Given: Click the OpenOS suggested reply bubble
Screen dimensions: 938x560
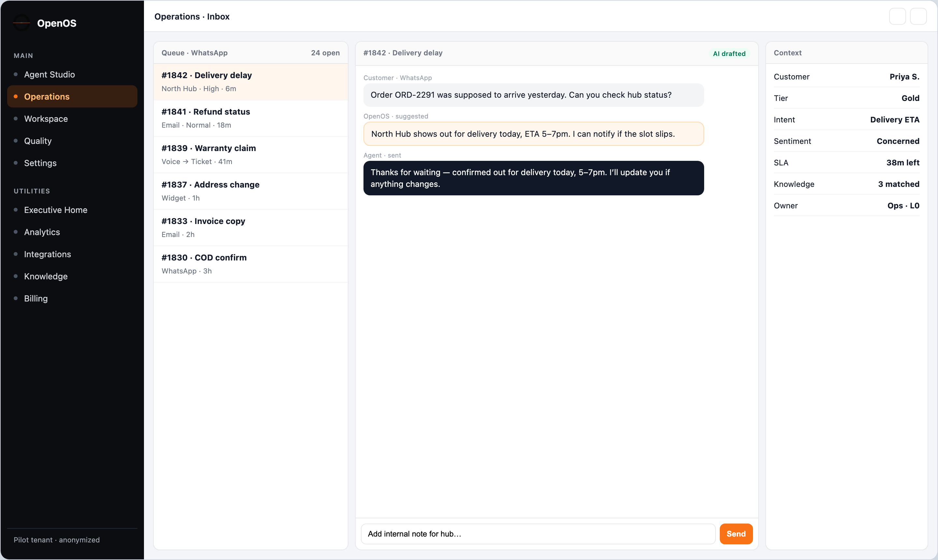Looking at the screenshot, I should pos(533,134).
